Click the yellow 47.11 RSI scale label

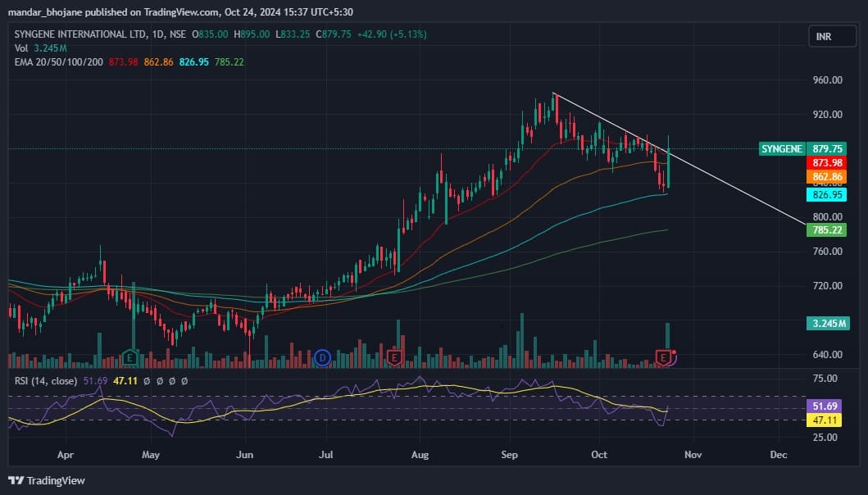(825, 420)
